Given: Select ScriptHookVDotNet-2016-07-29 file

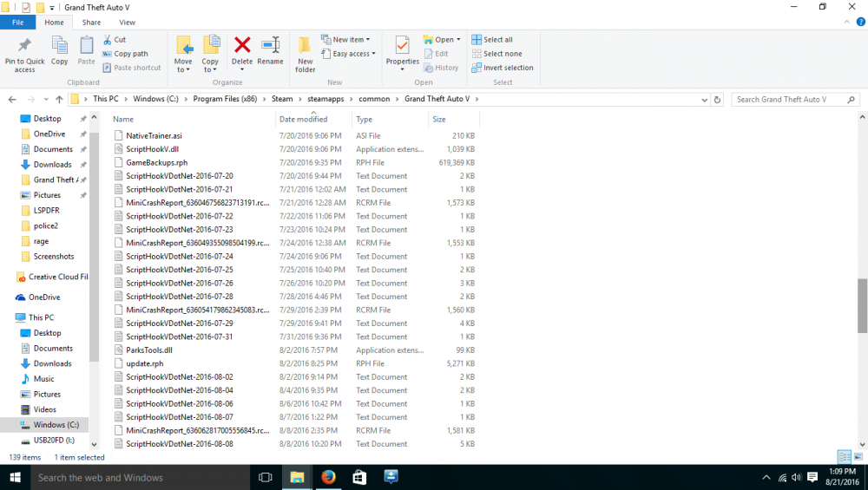Looking at the screenshot, I should (x=179, y=323).
